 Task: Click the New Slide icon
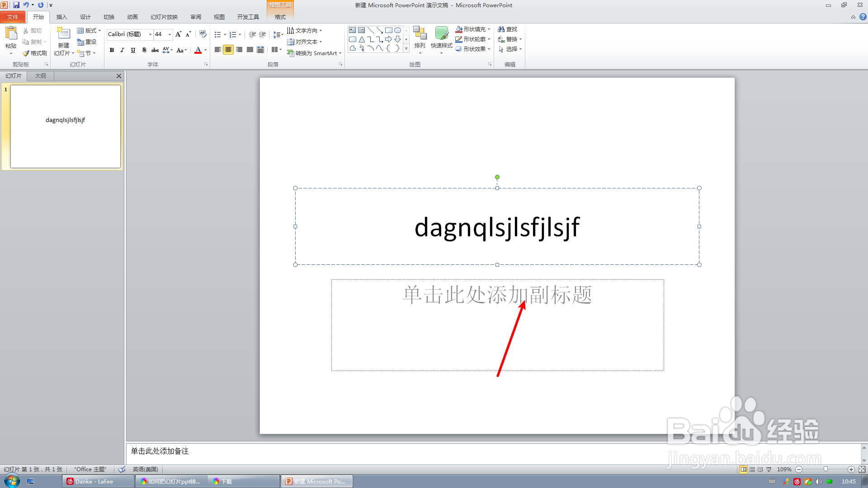pos(63,33)
